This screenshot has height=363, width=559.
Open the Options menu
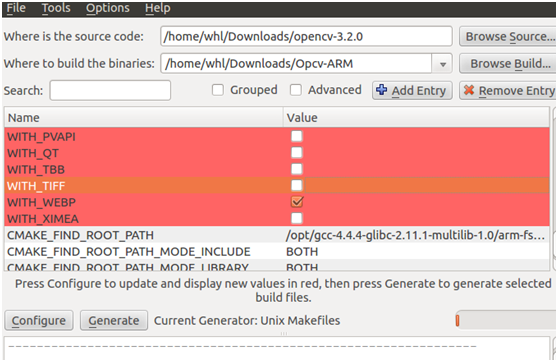(x=108, y=8)
